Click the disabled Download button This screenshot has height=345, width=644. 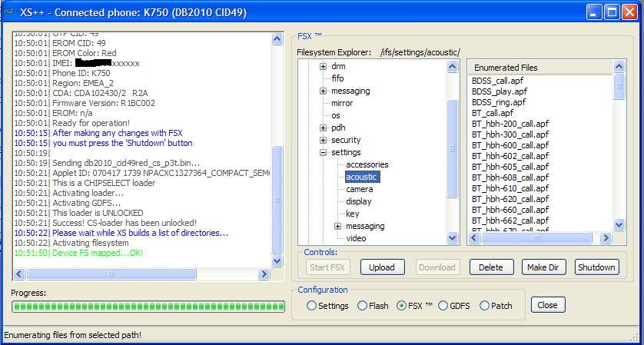pyautogui.click(x=437, y=267)
